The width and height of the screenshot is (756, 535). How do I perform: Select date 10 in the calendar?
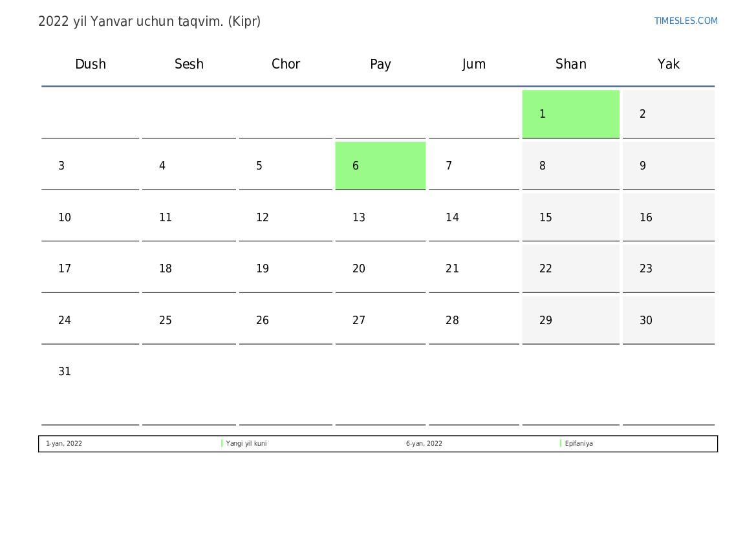tap(65, 217)
